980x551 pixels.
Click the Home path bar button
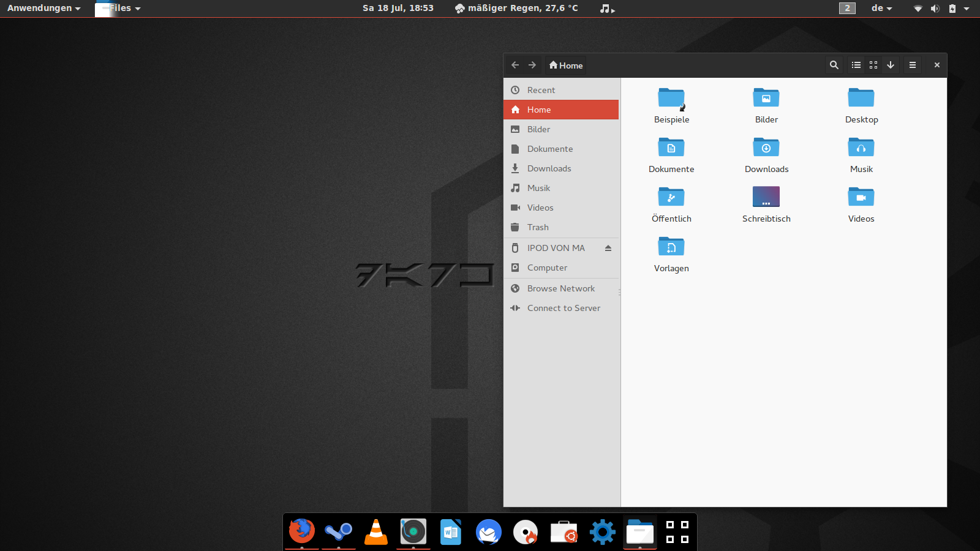[x=566, y=66]
